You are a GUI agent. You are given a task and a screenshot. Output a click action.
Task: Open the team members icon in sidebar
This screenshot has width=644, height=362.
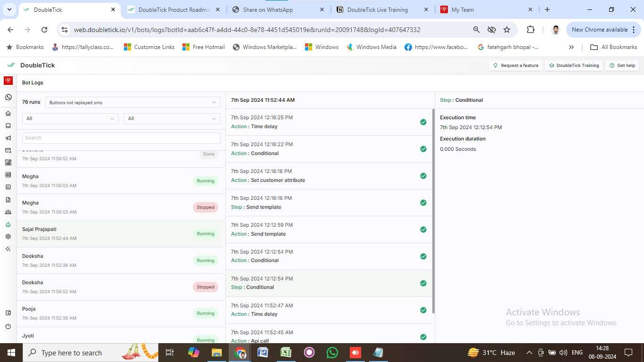(x=8, y=212)
